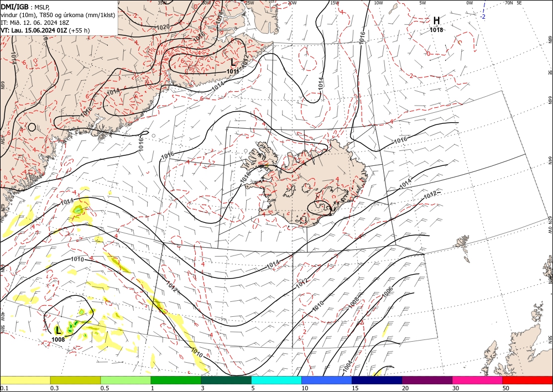The image size is (553, 392).
Task: Click the 'IT: Mið. 12. 06. 2024 18Z' line
Action: click(x=35, y=23)
